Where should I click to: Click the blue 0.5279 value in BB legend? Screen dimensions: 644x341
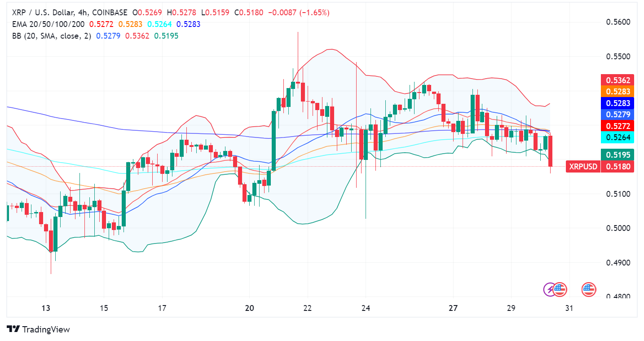108,36
